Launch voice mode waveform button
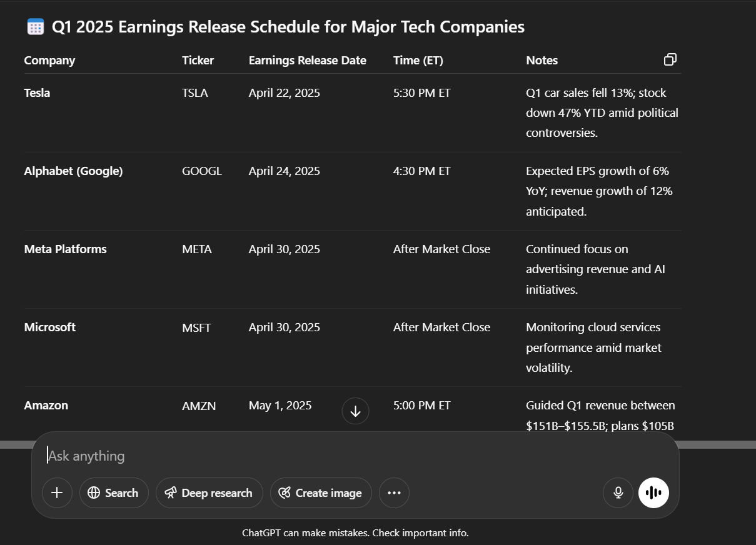The height and width of the screenshot is (545, 756). [x=653, y=492]
